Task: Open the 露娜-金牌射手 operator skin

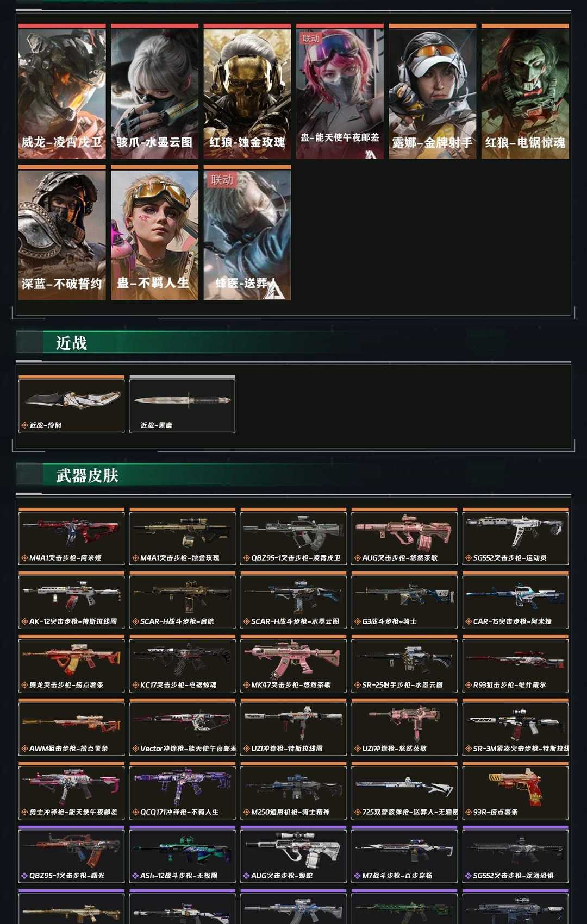Action: tap(433, 91)
